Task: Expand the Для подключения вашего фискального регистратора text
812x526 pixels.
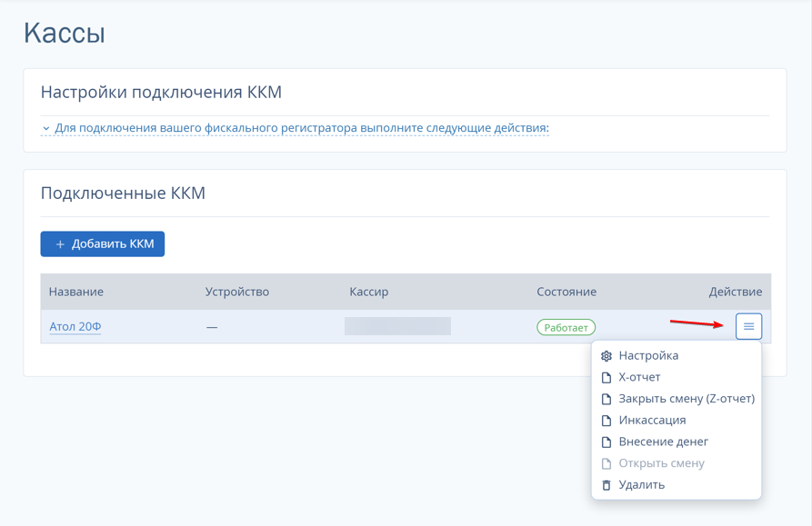Action: [x=302, y=128]
